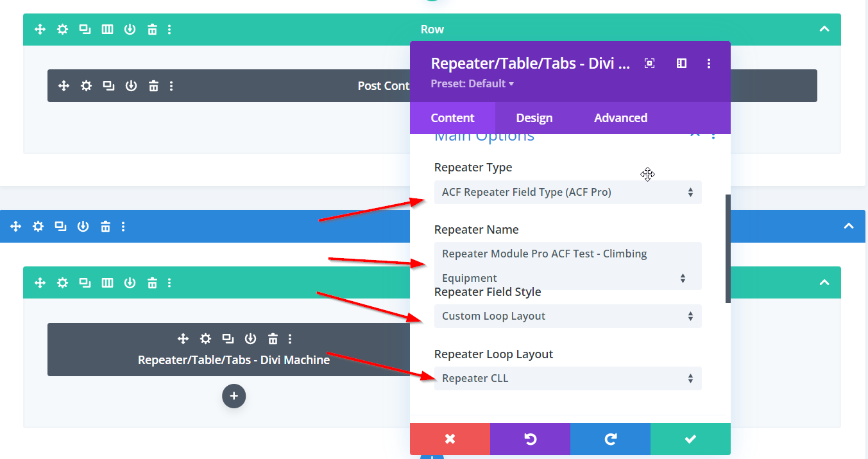Viewport: 868px width, 459px height.
Task: Click the round plus button to add module
Action: (234, 396)
